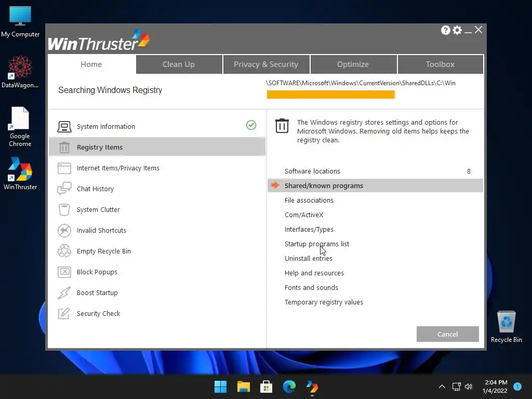Click the Security Check pencil icon
Screen dimensions: 532x399
click(x=64, y=313)
